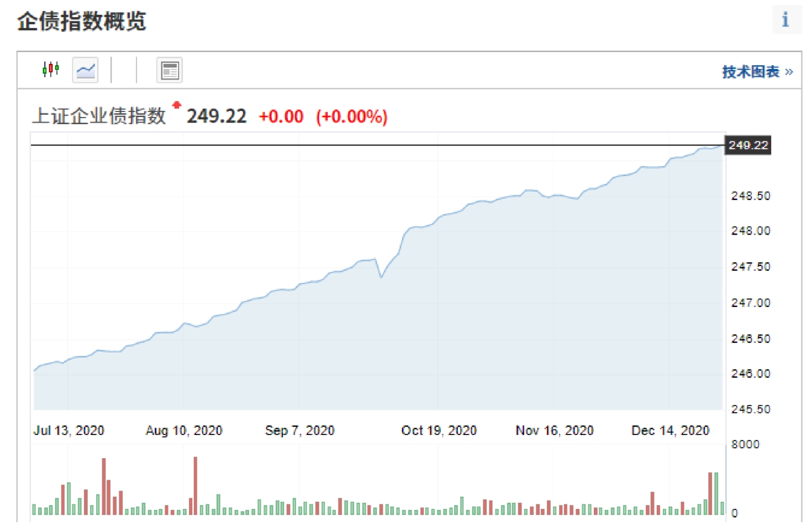This screenshot has height=526, width=812.
Task: Click the black 249.22 price label
Action: click(748, 145)
